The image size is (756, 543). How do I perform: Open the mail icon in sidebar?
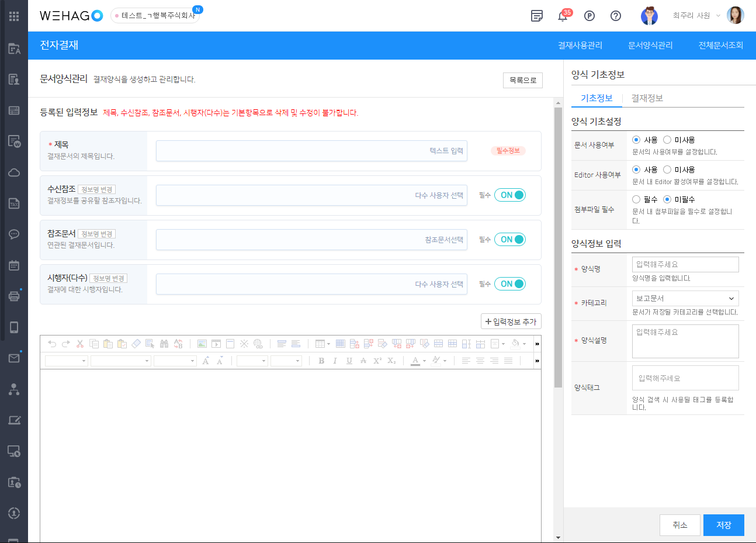[14, 358]
